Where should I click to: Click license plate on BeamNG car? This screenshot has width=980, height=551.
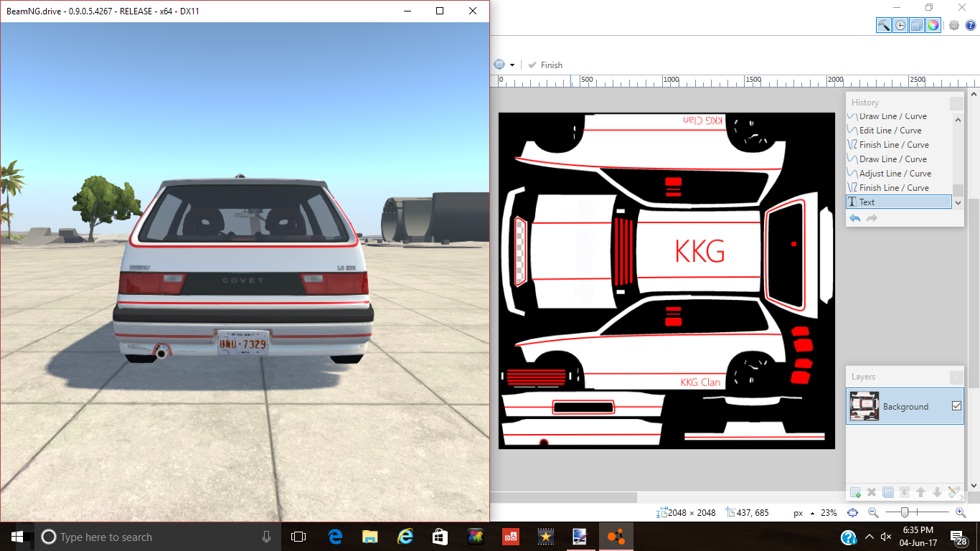click(x=243, y=343)
